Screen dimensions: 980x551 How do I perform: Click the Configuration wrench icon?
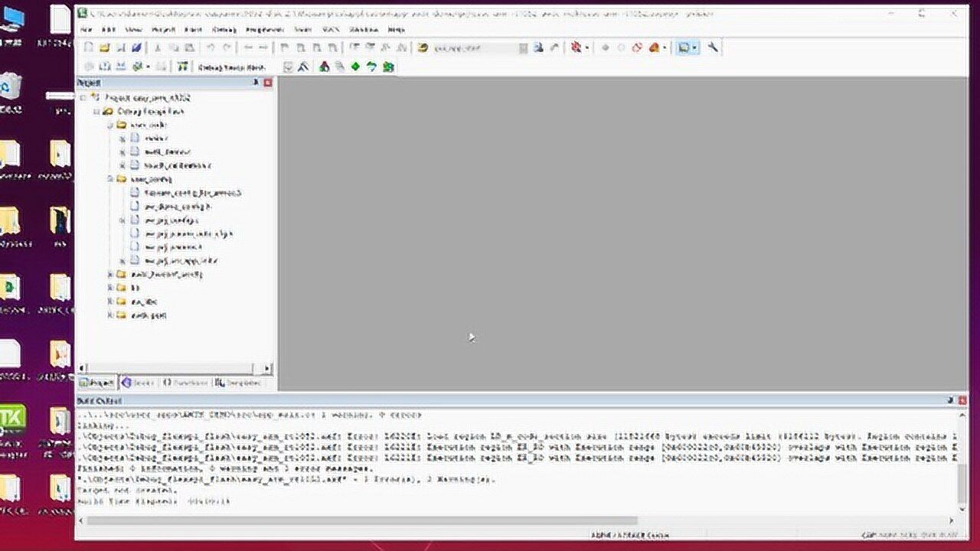713,47
